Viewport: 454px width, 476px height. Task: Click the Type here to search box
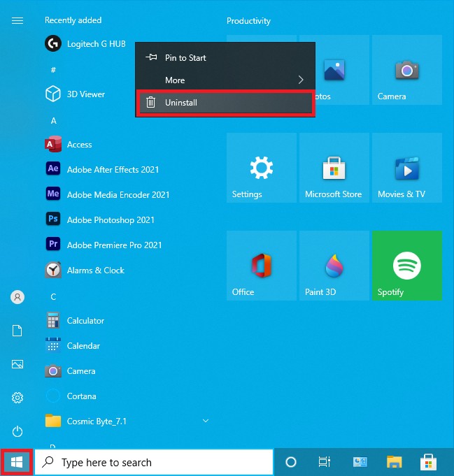[154, 462]
